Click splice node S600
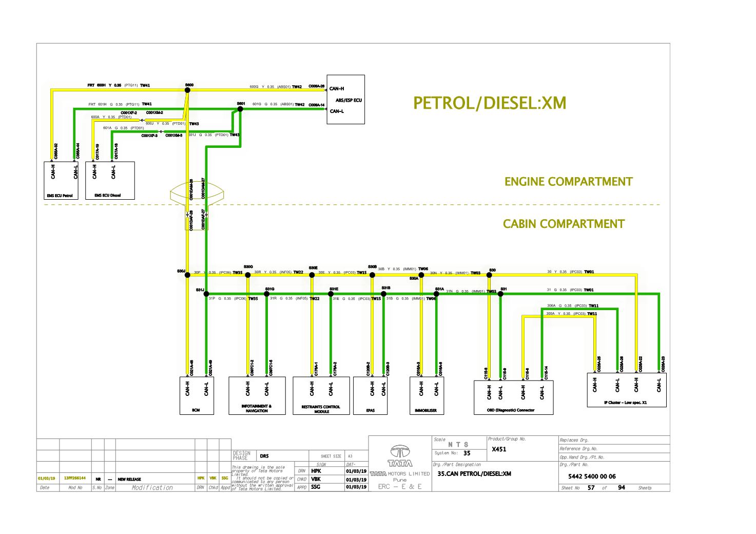 coord(187,90)
